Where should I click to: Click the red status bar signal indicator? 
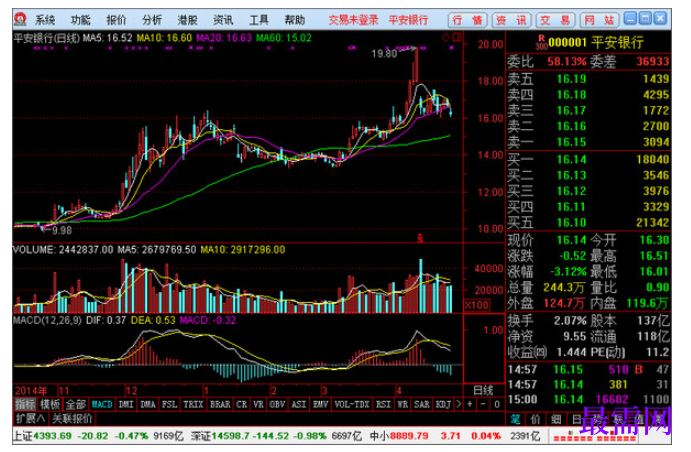click(595, 438)
